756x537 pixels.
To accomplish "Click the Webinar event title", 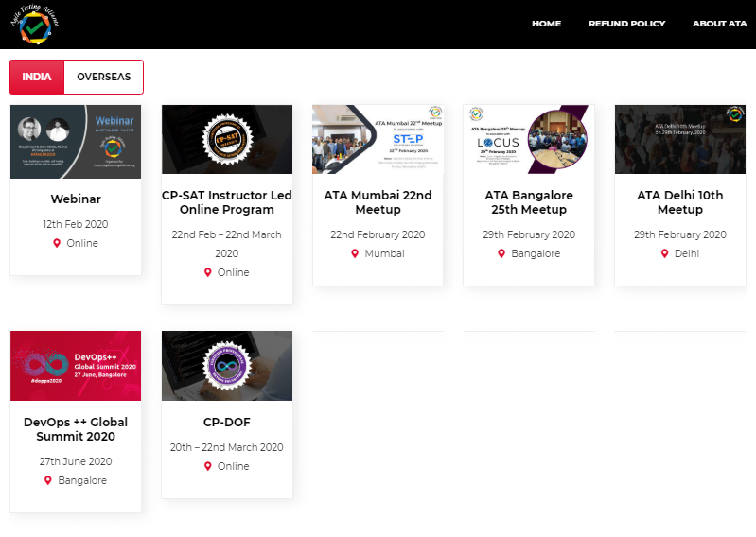I will (x=76, y=199).
